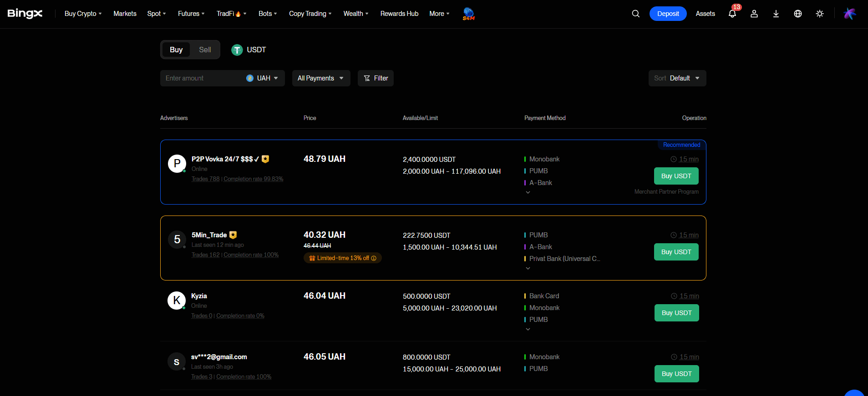Go to Rewards Hub
The width and height of the screenshot is (868, 396).
(x=399, y=14)
